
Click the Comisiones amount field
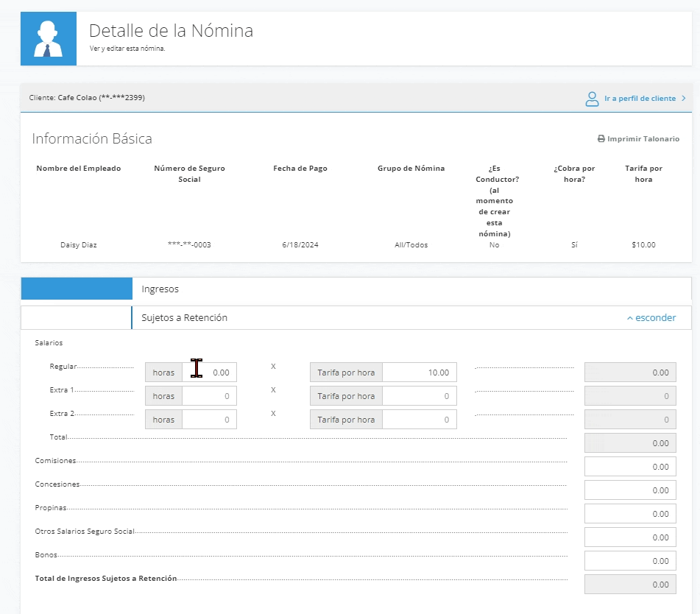pos(630,467)
